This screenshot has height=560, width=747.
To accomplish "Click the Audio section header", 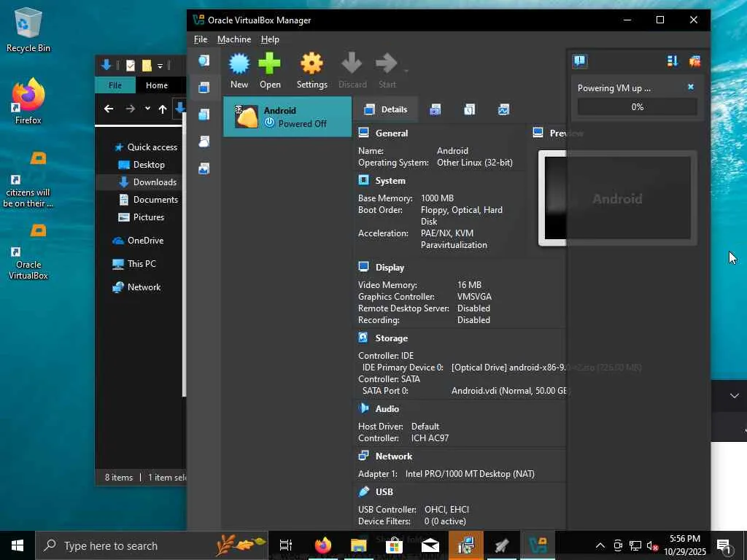I will 387,409.
